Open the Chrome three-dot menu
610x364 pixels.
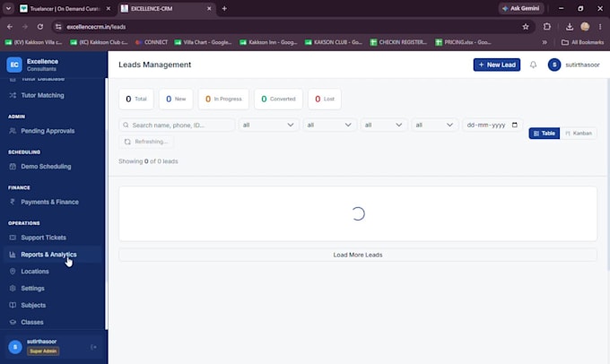[600, 27]
